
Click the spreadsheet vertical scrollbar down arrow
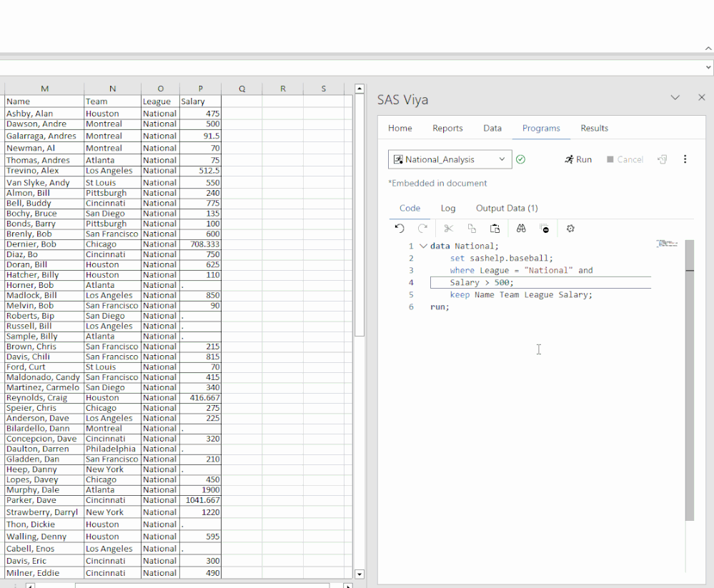[x=360, y=574]
